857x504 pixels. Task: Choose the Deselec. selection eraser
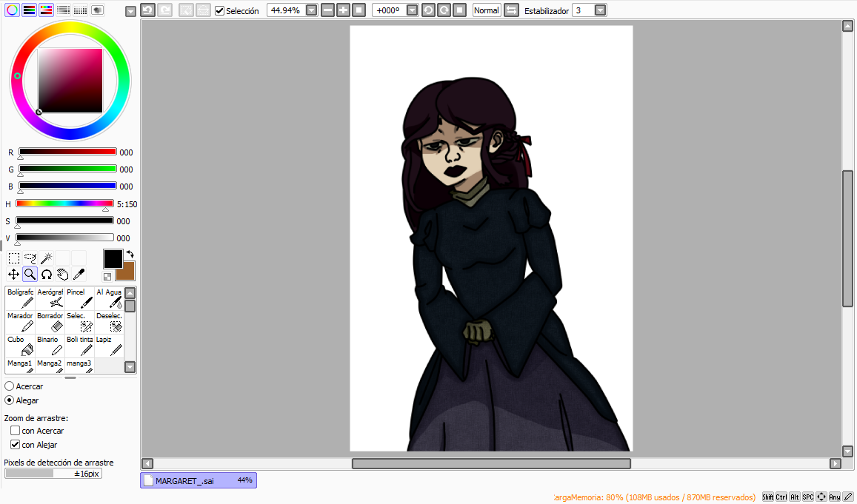pyautogui.click(x=109, y=322)
